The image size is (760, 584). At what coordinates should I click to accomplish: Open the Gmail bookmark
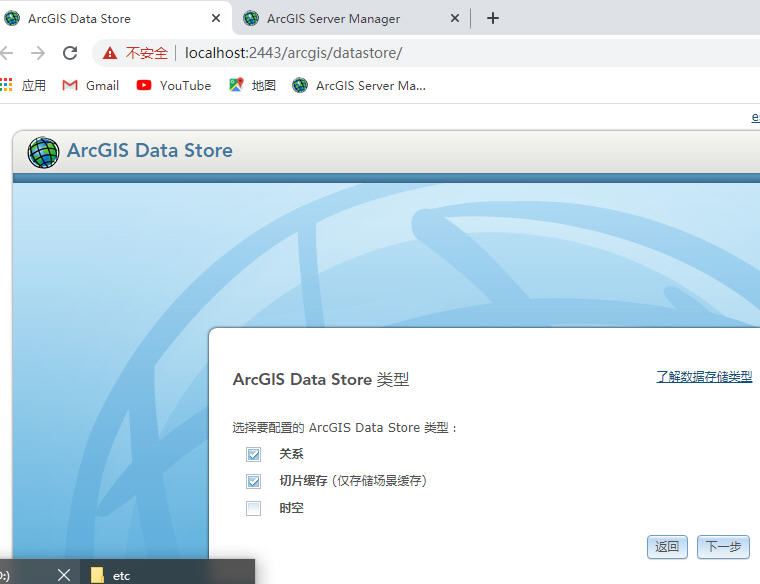coord(91,85)
